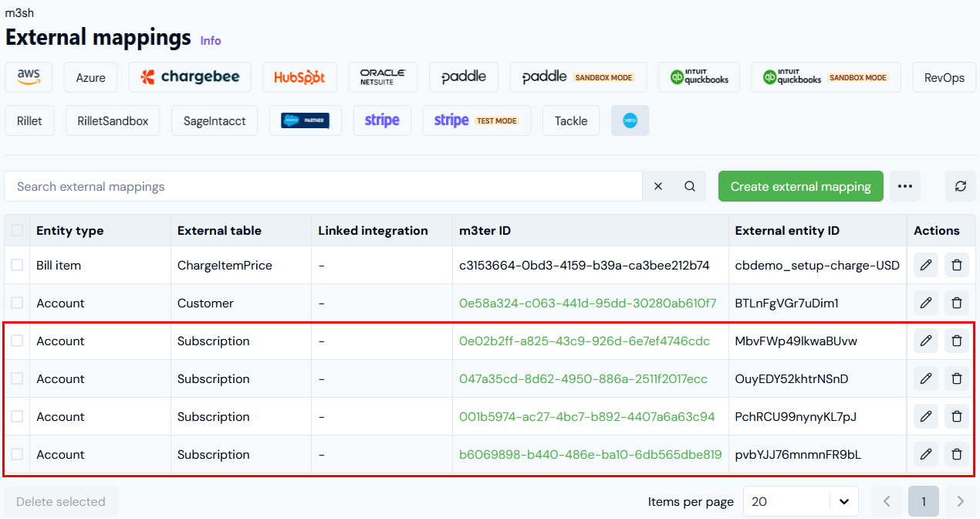Toggle the select-all header checkbox
980x519 pixels.
[17, 230]
